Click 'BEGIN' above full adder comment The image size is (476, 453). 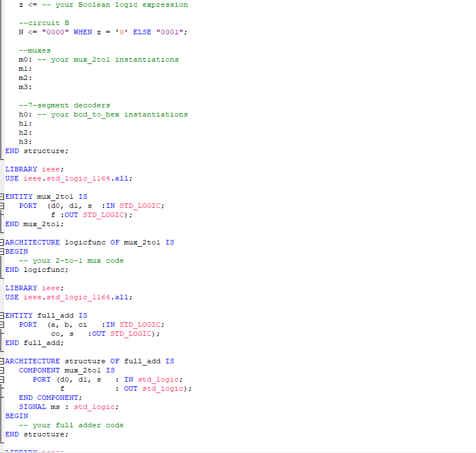pyautogui.click(x=17, y=416)
